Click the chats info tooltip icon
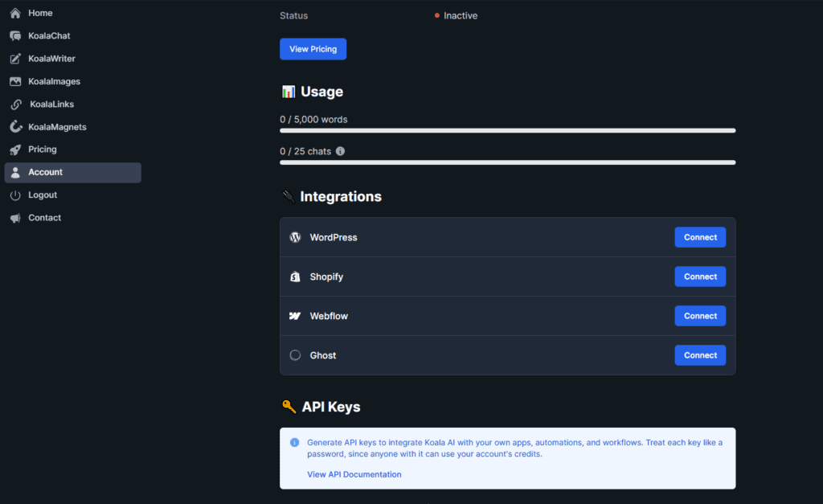The image size is (823, 504). [340, 151]
